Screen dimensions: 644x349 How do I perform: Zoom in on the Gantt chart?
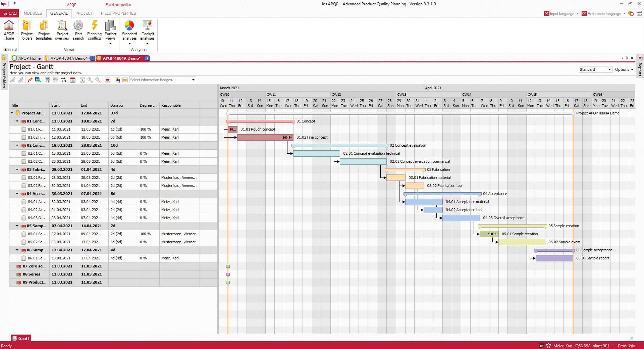[90, 80]
